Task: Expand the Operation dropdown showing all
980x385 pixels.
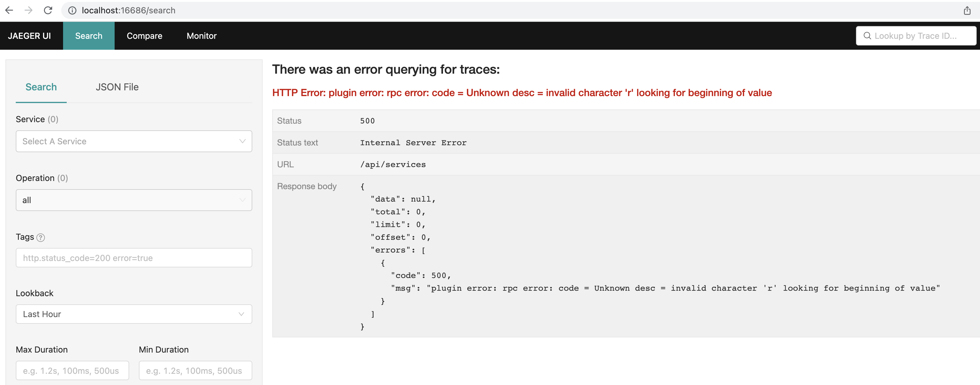Action: pyautogui.click(x=133, y=200)
